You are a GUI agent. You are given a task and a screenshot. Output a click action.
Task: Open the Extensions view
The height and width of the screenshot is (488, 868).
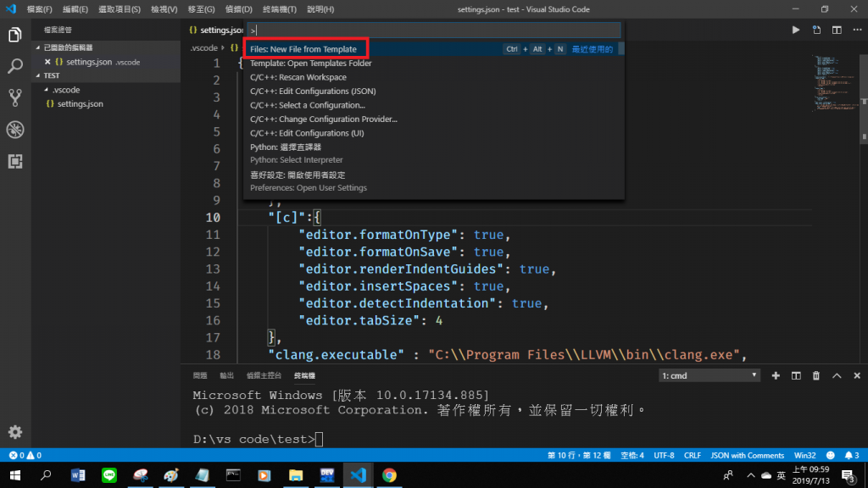[15, 161]
